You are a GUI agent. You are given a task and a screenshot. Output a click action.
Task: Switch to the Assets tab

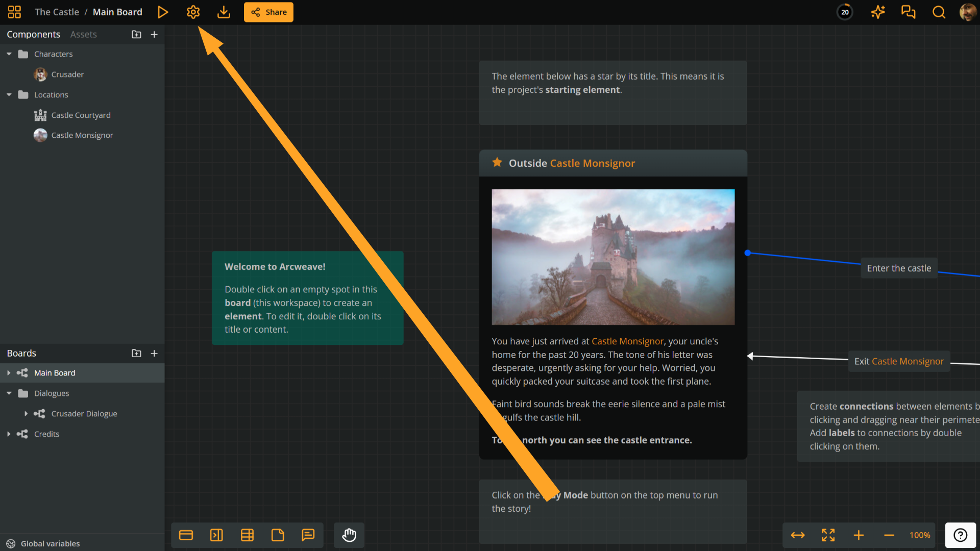[x=83, y=34]
